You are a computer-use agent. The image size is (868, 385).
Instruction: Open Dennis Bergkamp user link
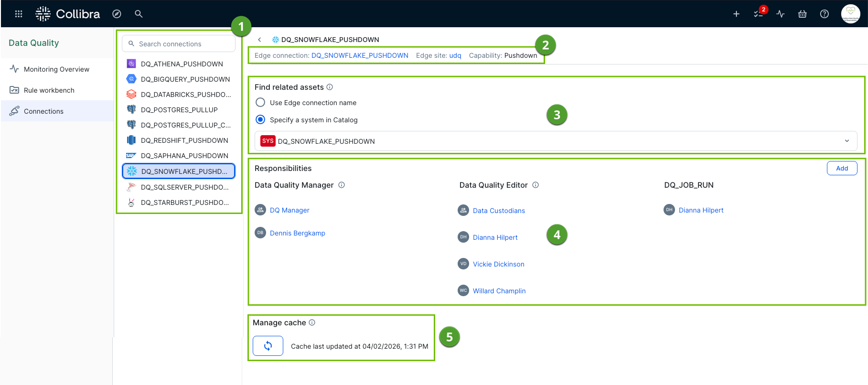click(x=297, y=233)
